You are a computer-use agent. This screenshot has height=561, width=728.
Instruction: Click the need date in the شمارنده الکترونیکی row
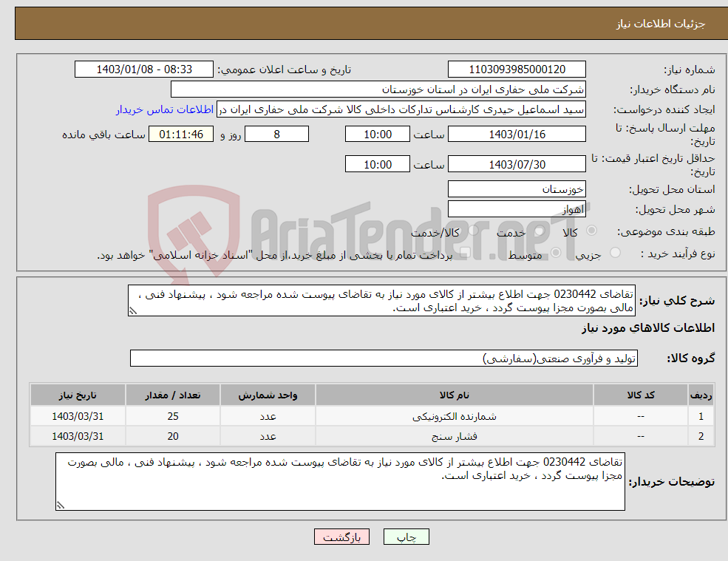coord(78,416)
